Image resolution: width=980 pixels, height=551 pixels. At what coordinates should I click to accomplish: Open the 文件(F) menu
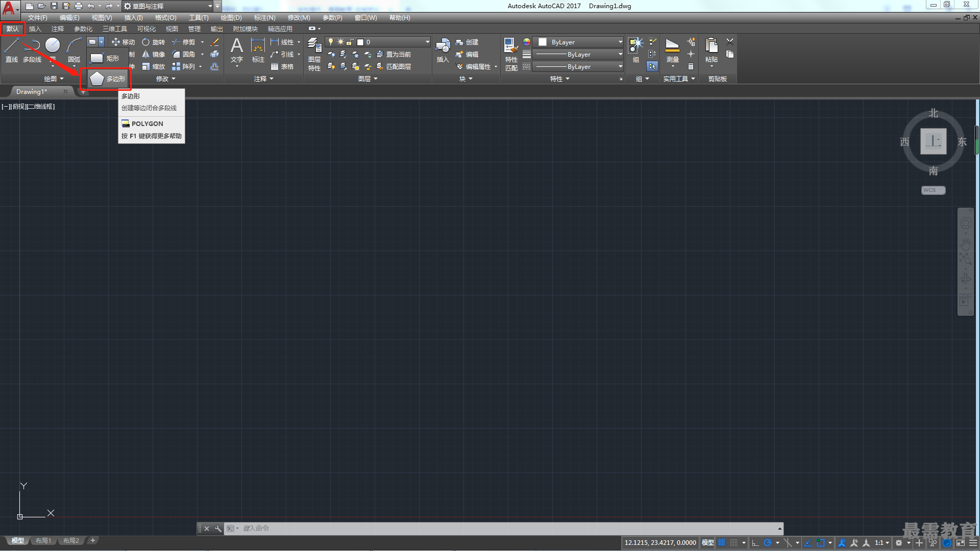tap(37, 18)
